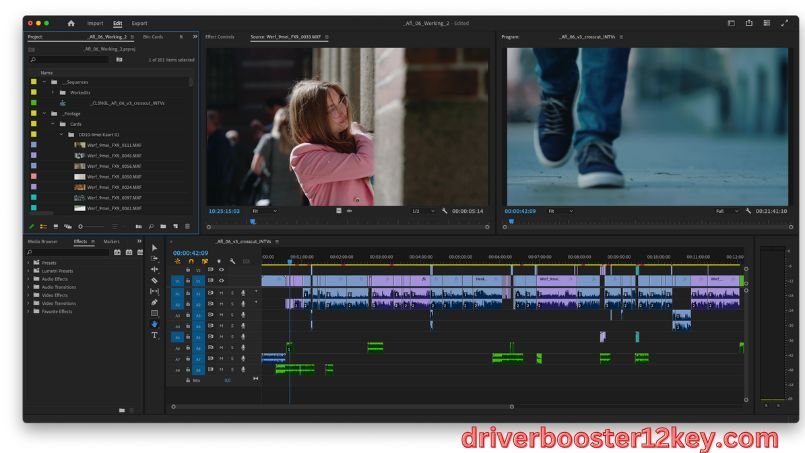This screenshot has width=805, height=453.
Task: Click New Item icon in Project panel
Action: [x=176, y=226]
